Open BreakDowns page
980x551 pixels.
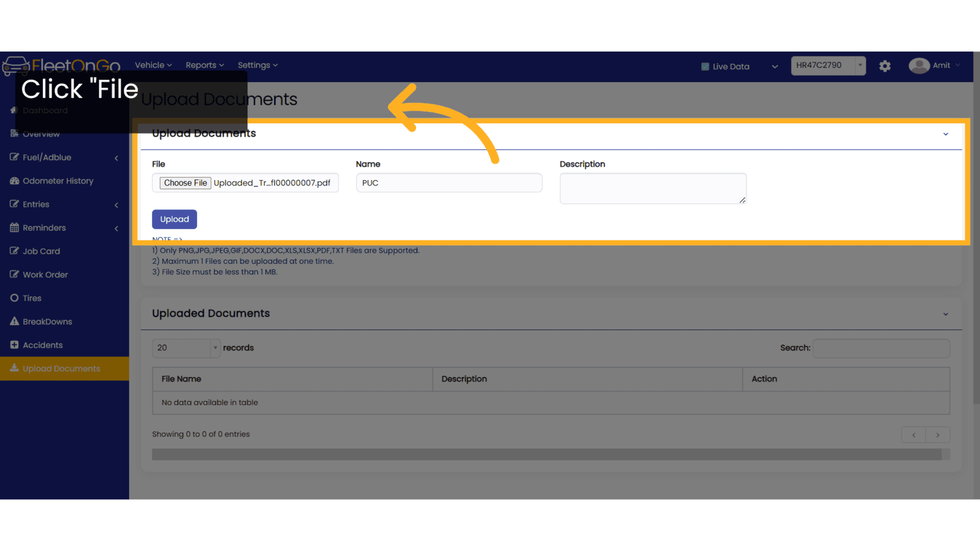(x=47, y=321)
